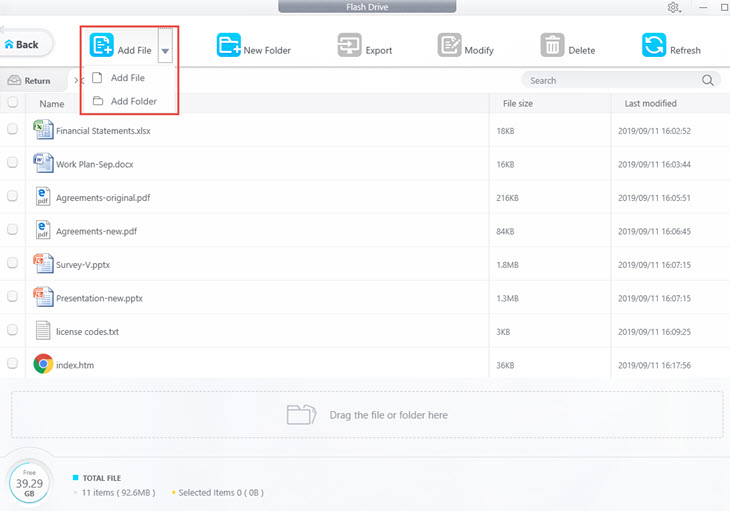The height and width of the screenshot is (511, 730).
Task: Click the 2019/09/11 16:02:52 modified date
Action: pos(654,131)
